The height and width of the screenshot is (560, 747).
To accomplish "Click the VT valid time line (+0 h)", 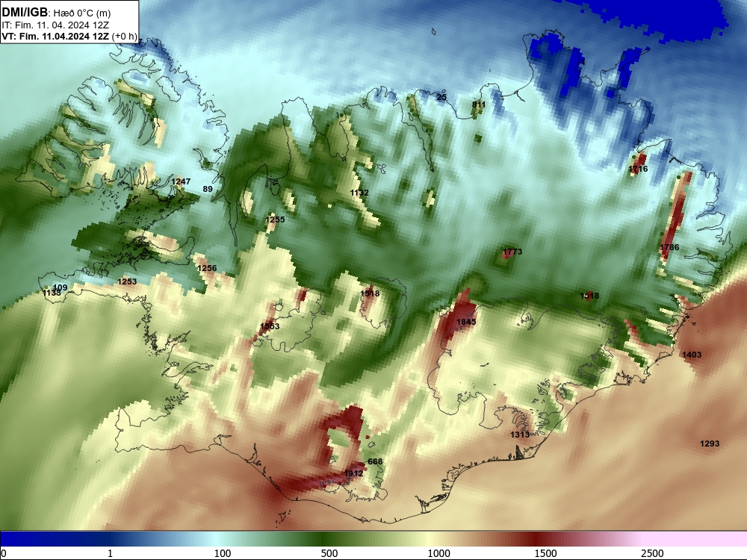I will click(69, 36).
